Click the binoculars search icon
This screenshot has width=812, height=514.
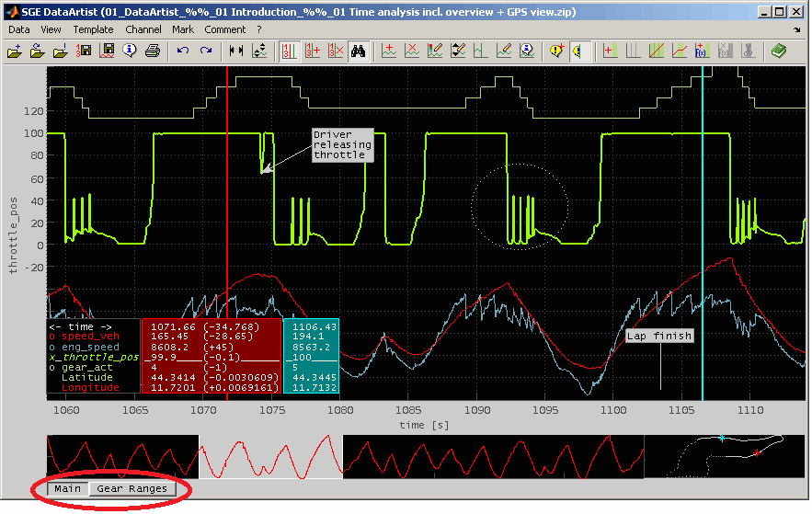tap(359, 51)
